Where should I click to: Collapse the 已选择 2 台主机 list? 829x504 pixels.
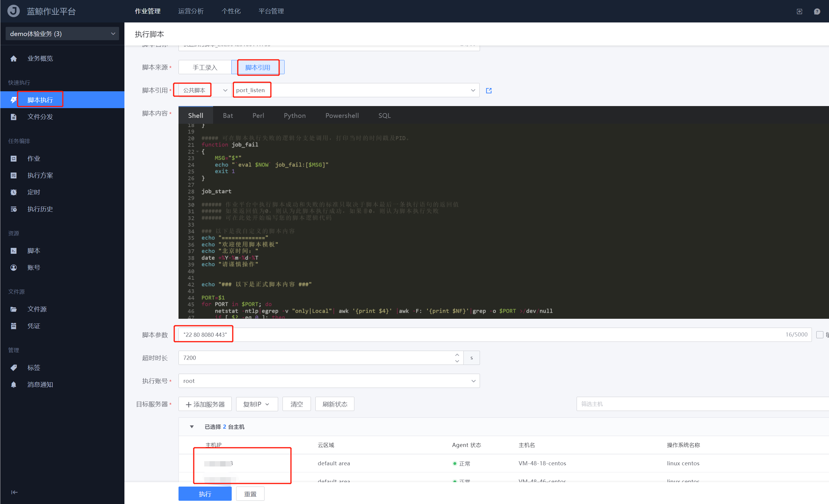pos(192,427)
